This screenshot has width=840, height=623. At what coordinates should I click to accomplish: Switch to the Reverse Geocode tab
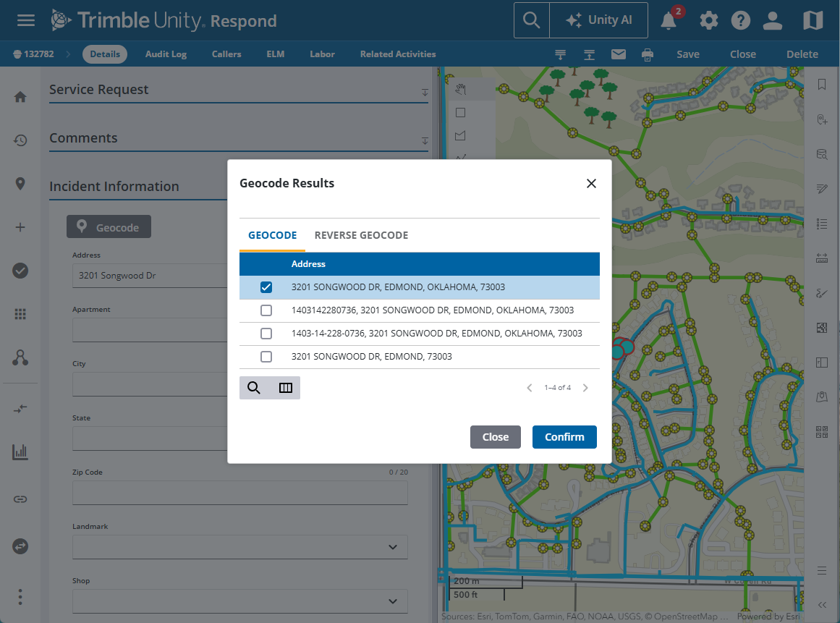click(x=361, y=235)
